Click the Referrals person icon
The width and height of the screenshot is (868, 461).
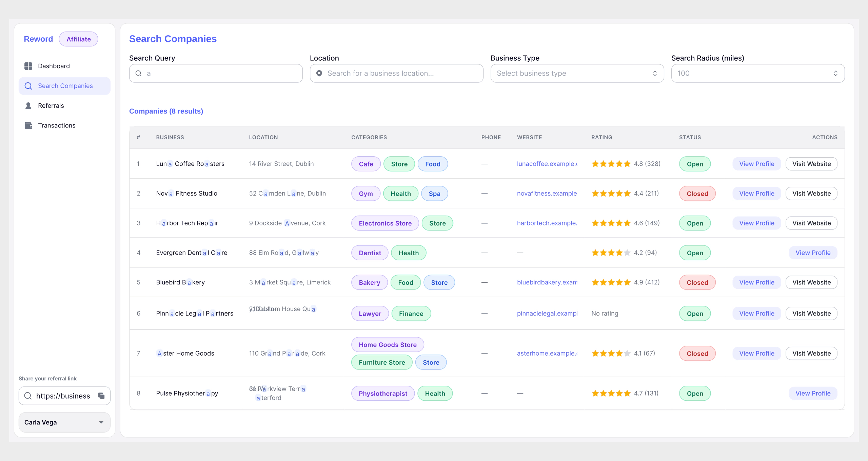[x=28, y=106]
